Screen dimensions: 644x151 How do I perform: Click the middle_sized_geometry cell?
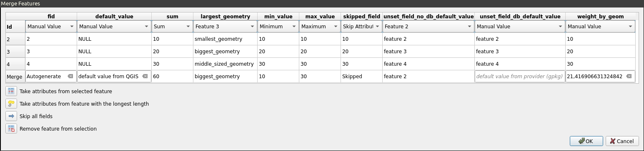pyautogui.click(x=224, y=64)
